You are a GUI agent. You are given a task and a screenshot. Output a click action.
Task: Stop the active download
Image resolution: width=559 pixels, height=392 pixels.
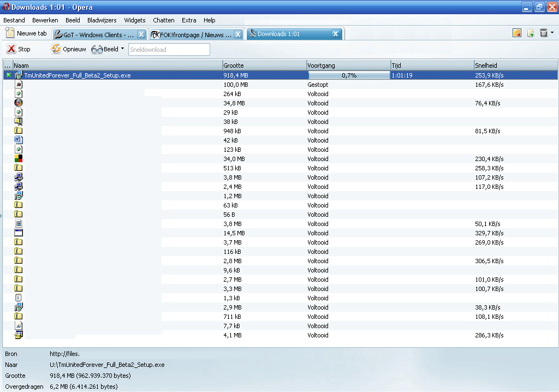pos(19,49)
